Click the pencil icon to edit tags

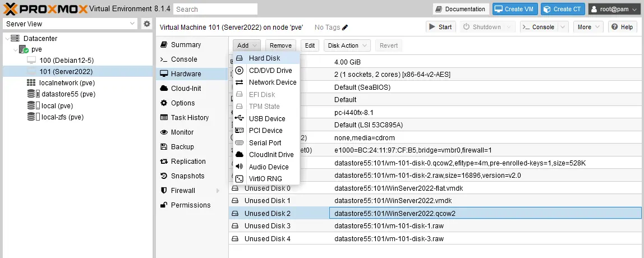click(345, 27)
